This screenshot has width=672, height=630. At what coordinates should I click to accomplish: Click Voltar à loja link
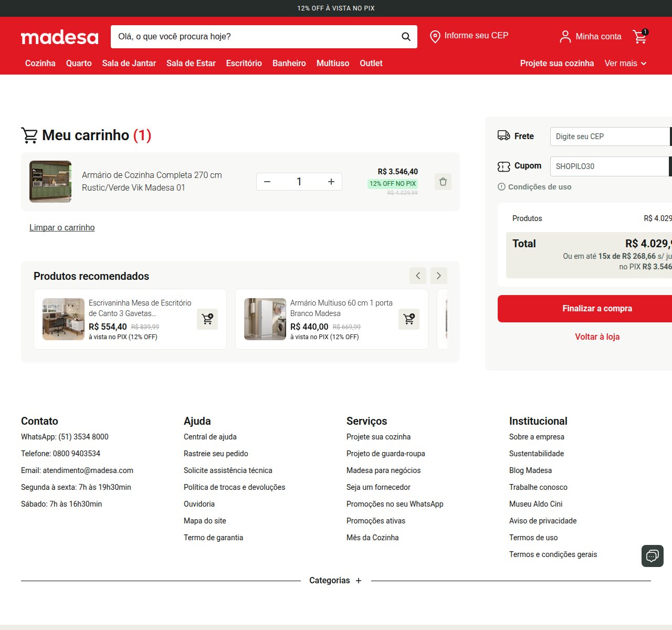coord(597,337)
